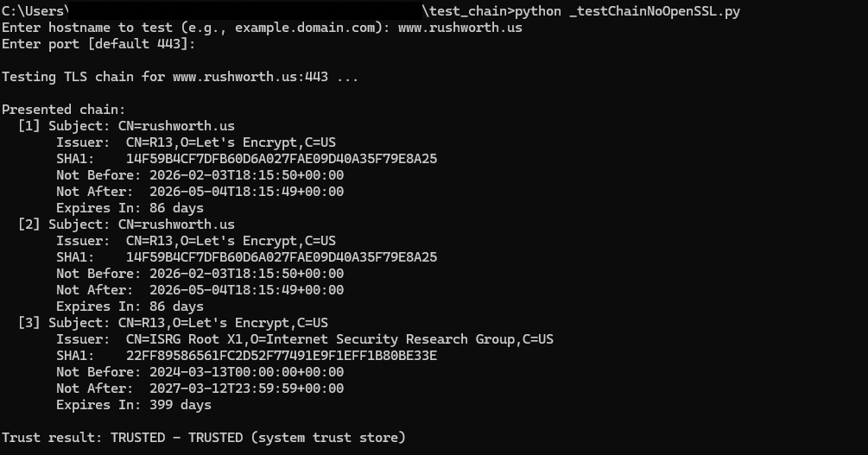Click the entered hostname www.rushworth.us
The width and height of the screenshot is (868, 455).
tap(459, 28)
